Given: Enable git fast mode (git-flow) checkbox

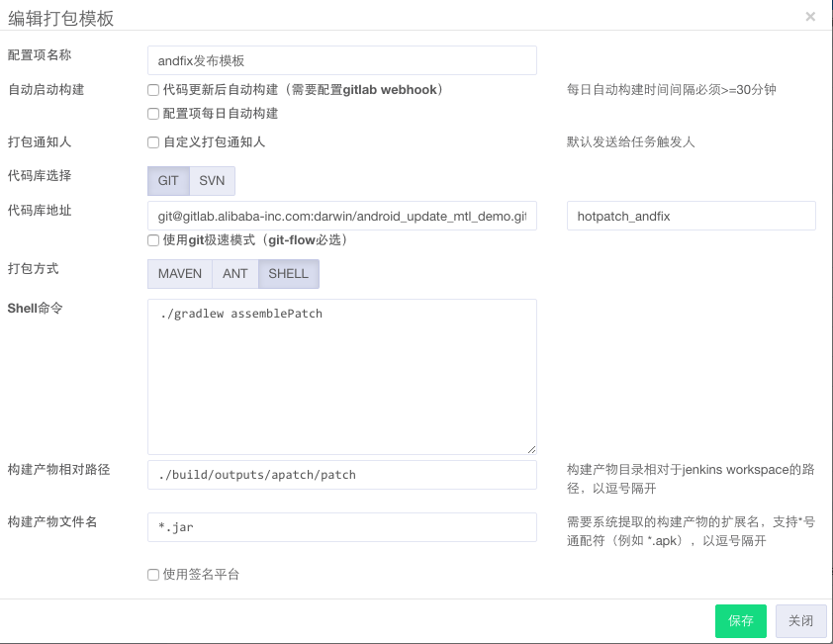Looking at the screenshot, I should click(153, 240).
